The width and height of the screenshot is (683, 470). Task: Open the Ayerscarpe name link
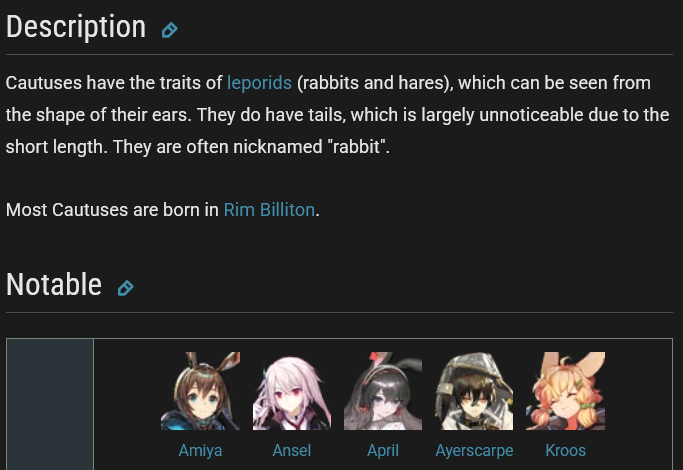point(474,451)
